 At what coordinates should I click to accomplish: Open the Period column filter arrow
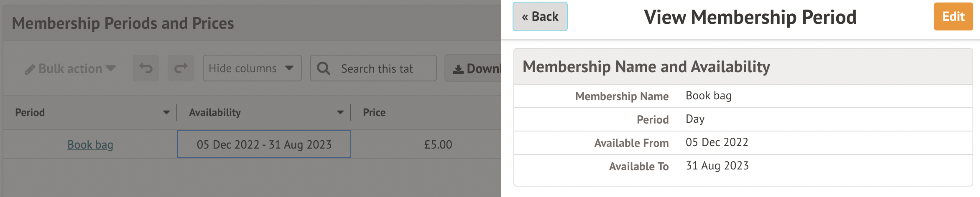coord(166,112)
